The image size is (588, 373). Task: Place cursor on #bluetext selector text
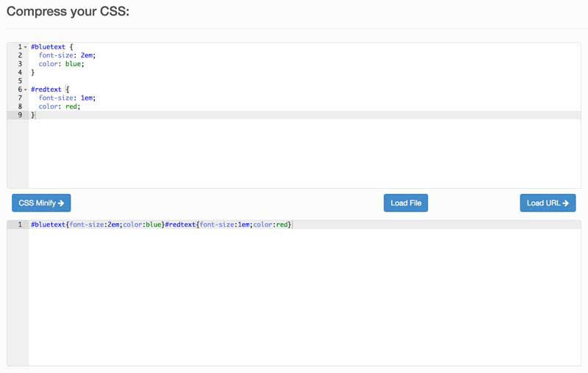[x=48, y=47]
